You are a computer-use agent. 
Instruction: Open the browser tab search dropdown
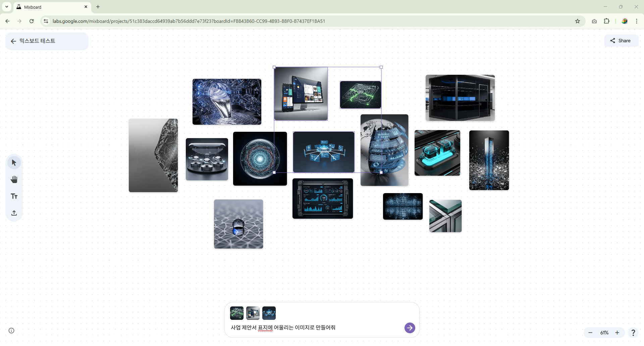(7, 7)
